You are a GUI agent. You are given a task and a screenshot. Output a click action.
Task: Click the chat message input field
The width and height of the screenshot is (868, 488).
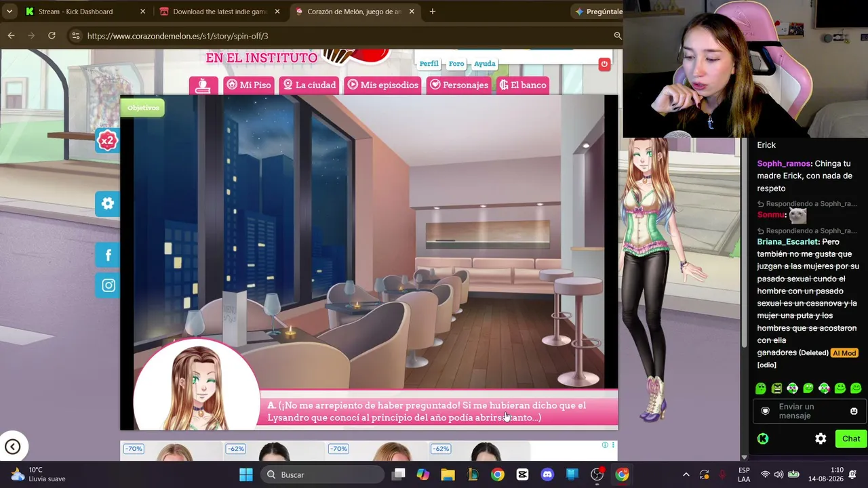pos(810,411)
